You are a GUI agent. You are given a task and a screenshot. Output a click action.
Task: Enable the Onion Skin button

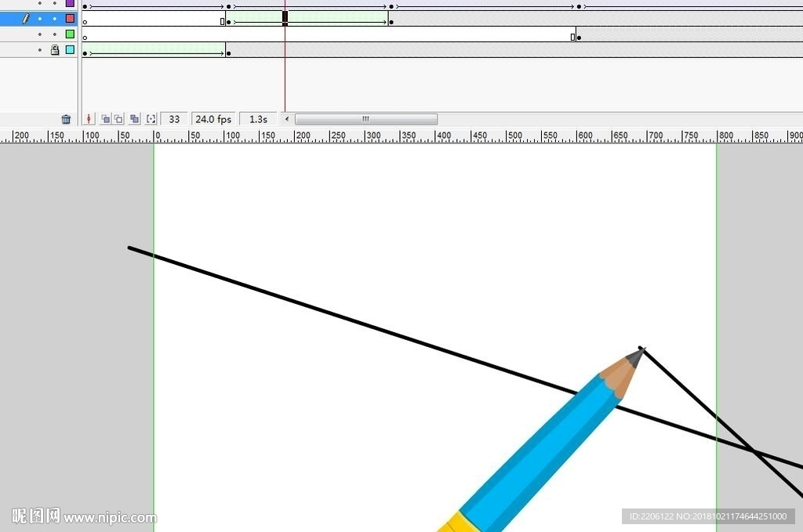tap(106, 119)
